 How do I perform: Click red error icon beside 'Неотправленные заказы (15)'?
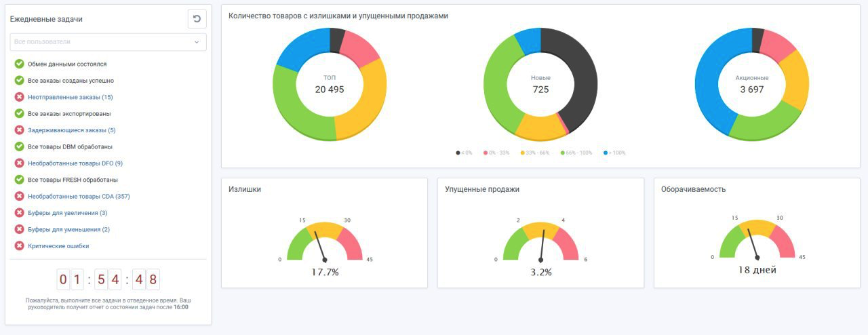[19, 97]
